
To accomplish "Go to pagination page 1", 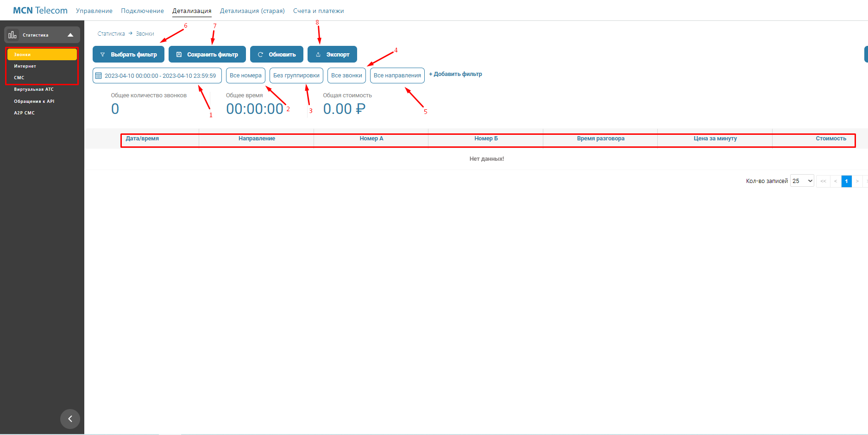I will click(x=846, y=181).
